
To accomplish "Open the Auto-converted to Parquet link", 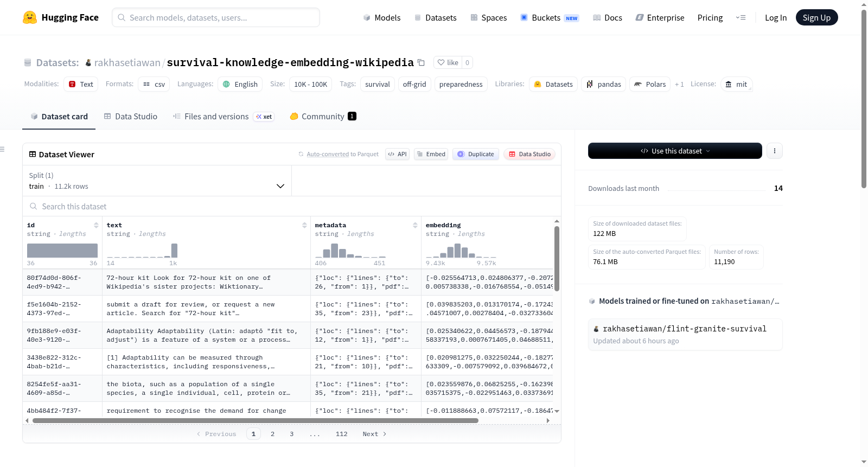I will click(342, 154).
